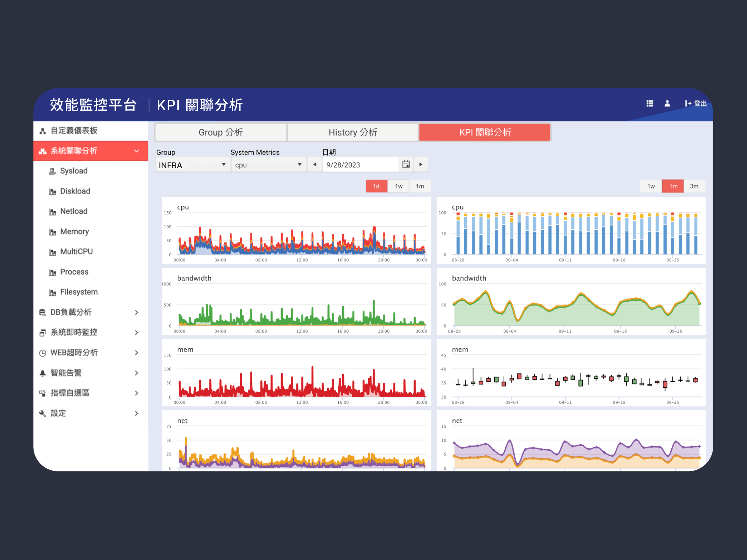Switch to the Group 分析 tab
This screenshot has width=747, height=560.
[220, 132]
